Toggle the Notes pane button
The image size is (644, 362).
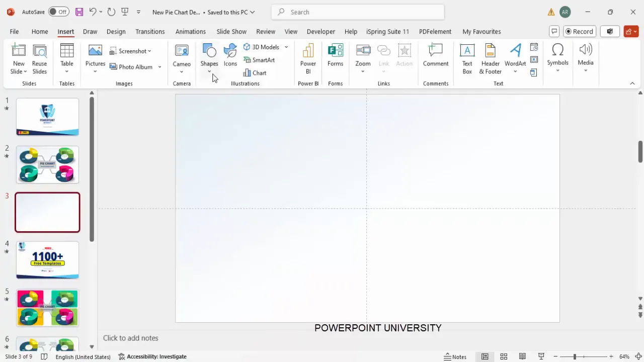[455, 356]
